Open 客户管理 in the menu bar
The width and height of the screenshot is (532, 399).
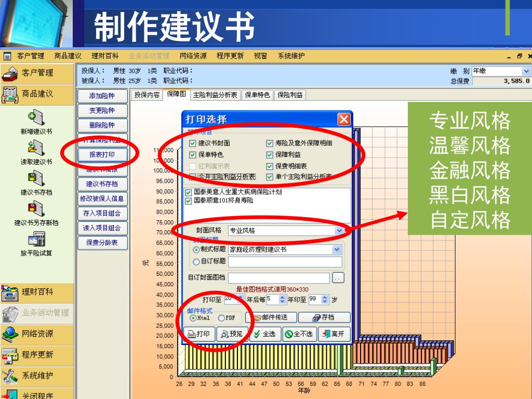[31, 56]
